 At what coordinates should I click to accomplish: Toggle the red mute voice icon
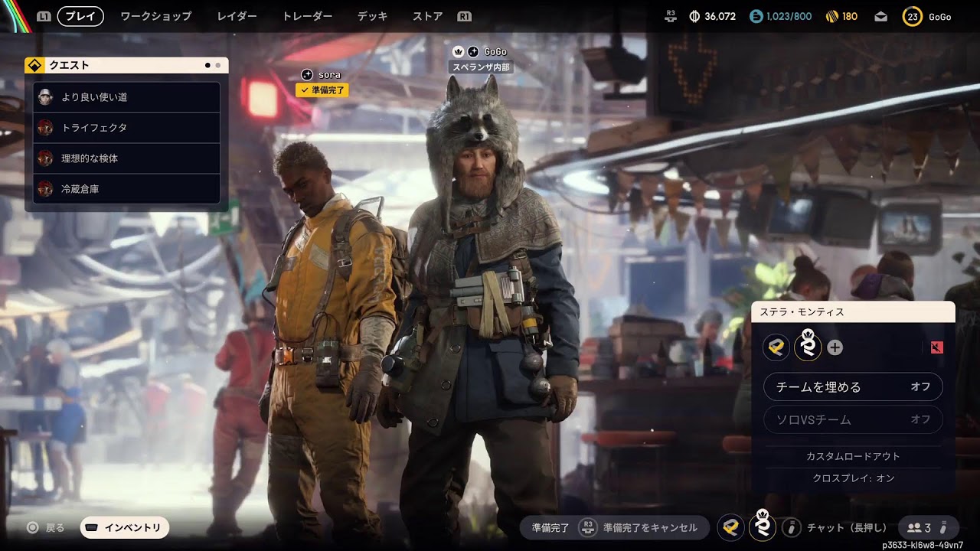point(936,347)
